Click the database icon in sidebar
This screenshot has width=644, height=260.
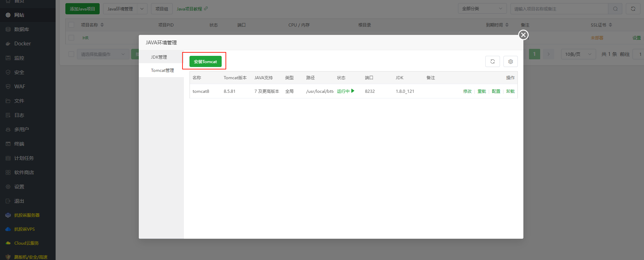coord(8,29)
